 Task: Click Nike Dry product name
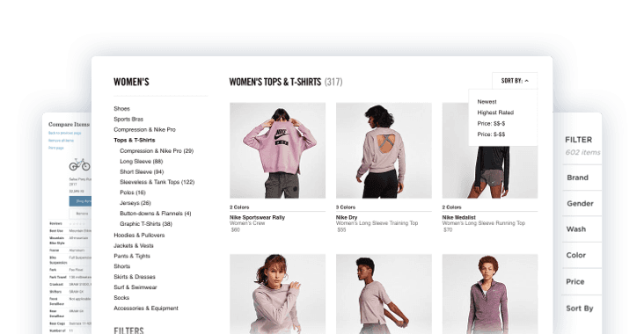(347, 217)
